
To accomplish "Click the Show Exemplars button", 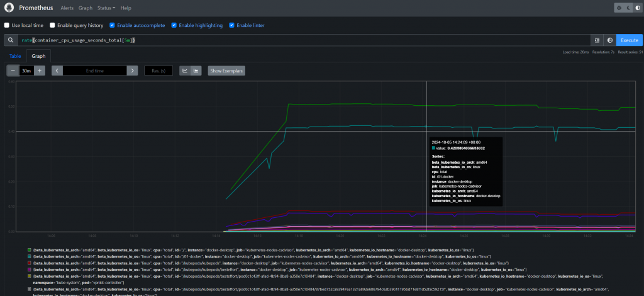I will 226,71.
